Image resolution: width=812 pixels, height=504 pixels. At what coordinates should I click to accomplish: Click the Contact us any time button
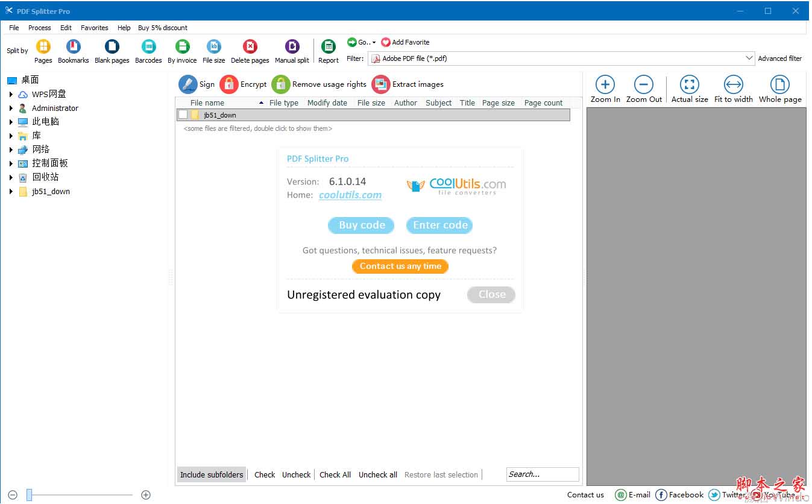pos(400,266)
